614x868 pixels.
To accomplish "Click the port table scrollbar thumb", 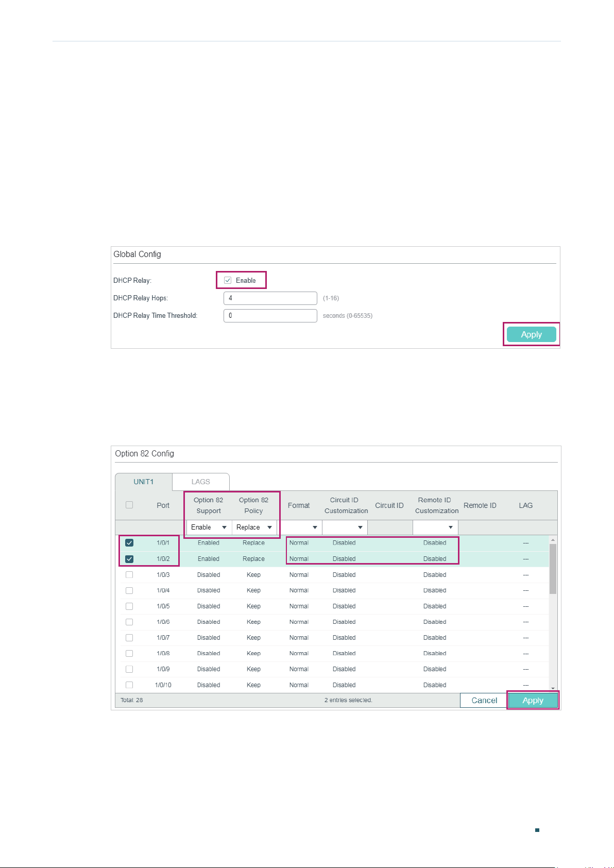I will pyautogui.click(x=553, y=569).
